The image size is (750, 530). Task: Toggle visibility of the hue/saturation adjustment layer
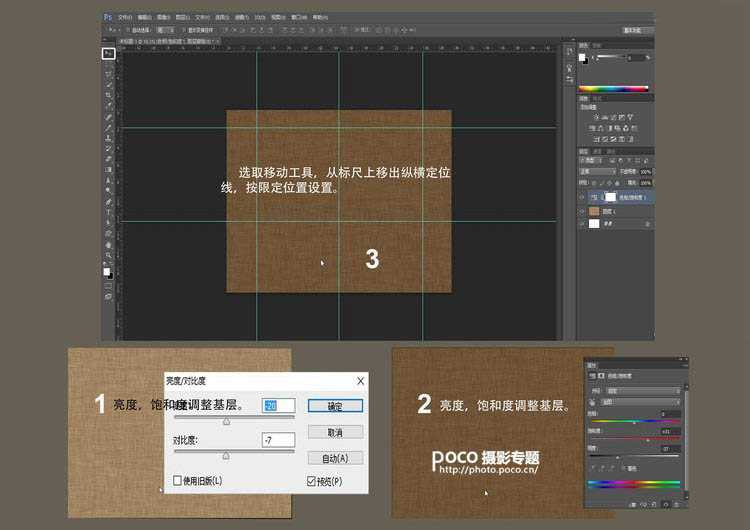click(583, 198)
